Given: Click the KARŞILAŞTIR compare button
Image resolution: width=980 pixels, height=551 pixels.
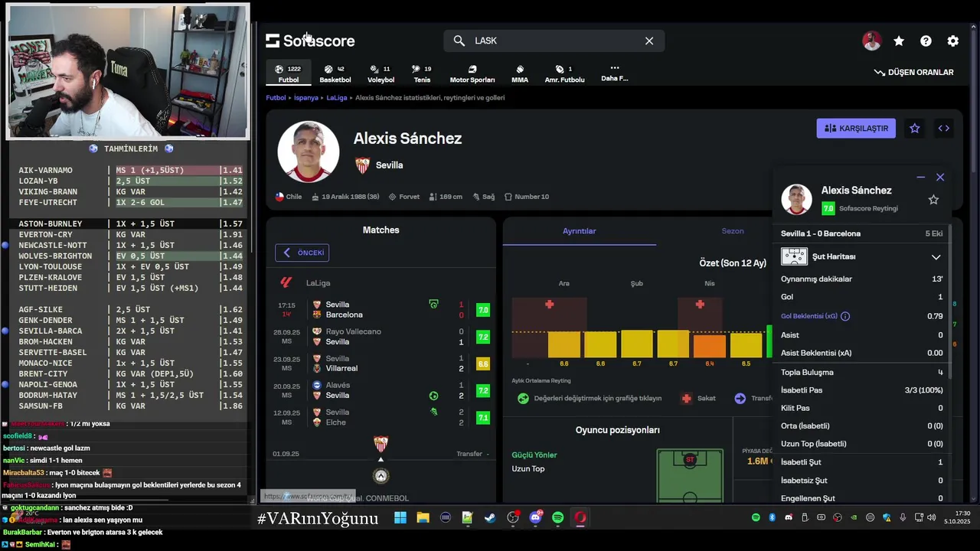Looking at the screenshot, I should tap(856, 129).
